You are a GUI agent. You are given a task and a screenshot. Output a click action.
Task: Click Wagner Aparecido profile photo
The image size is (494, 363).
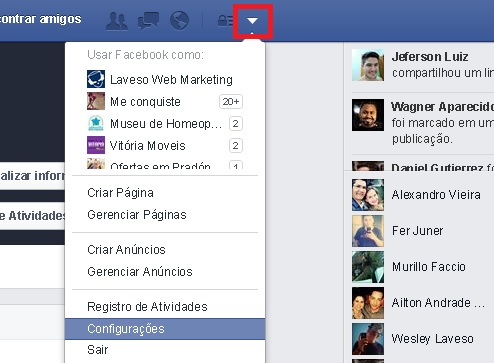tap(368, 115)
